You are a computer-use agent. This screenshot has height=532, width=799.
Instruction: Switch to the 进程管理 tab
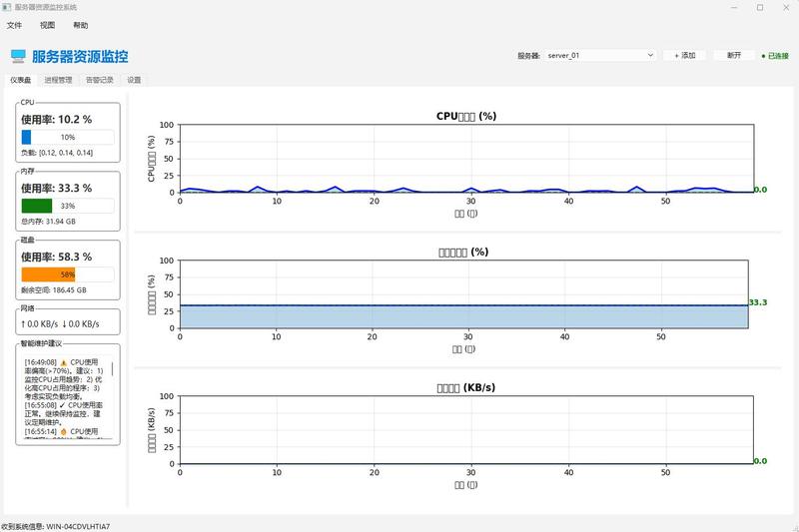[x=58, y=80]
